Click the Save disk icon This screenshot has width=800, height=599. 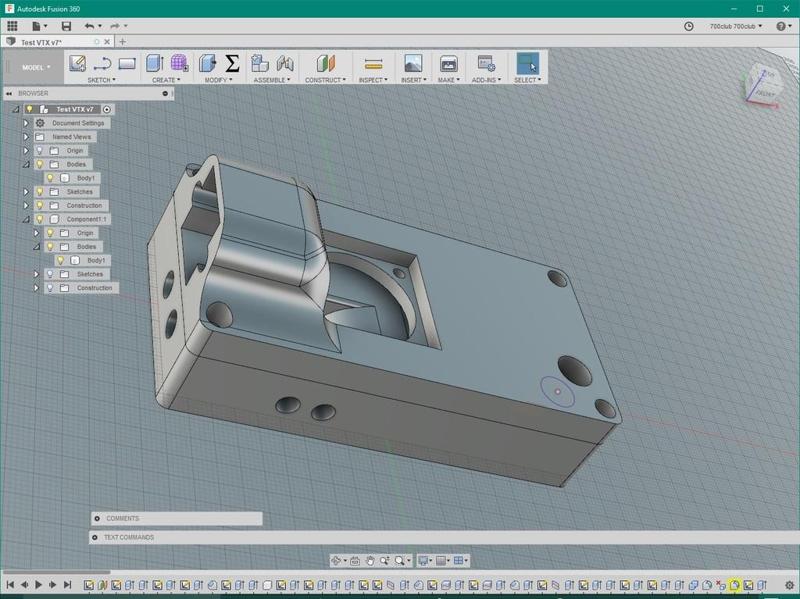point(66,26)
